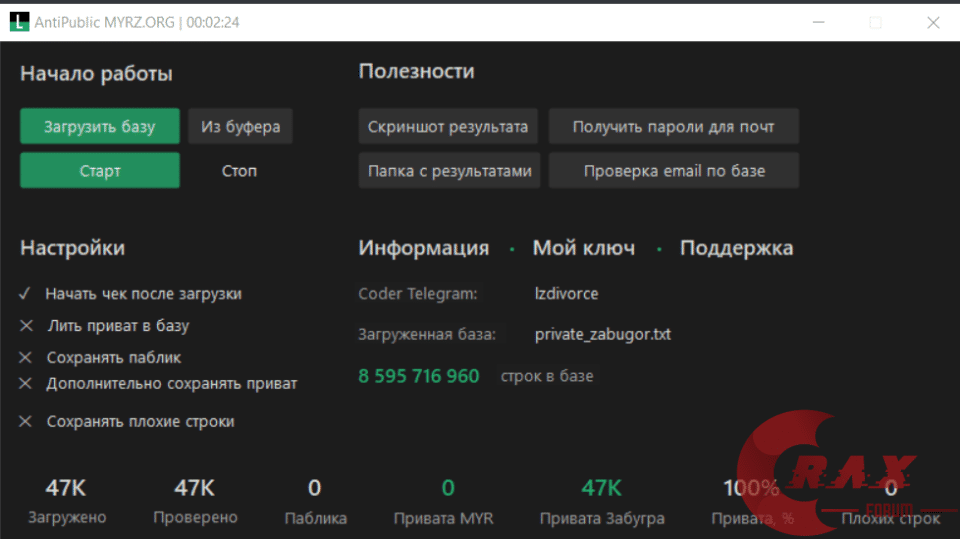Click the Coder Telegram: label
The width and height of the screenshot is (960, 539).
(x=418, y=293)
